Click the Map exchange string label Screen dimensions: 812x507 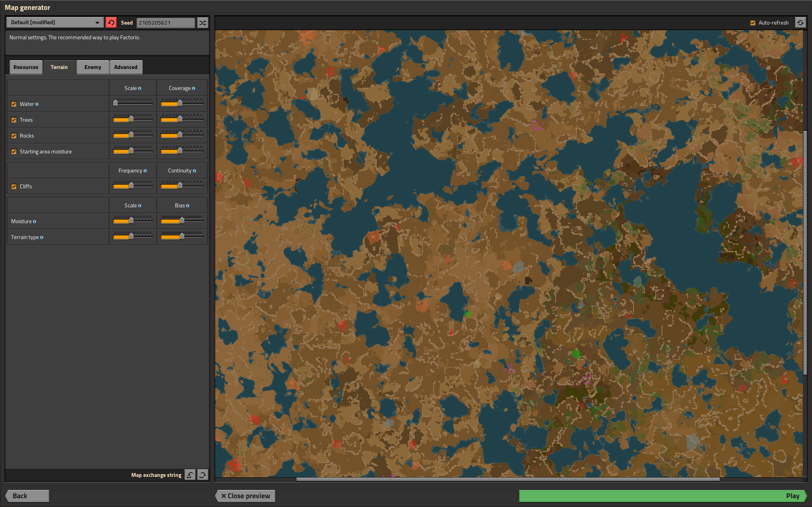156,475
